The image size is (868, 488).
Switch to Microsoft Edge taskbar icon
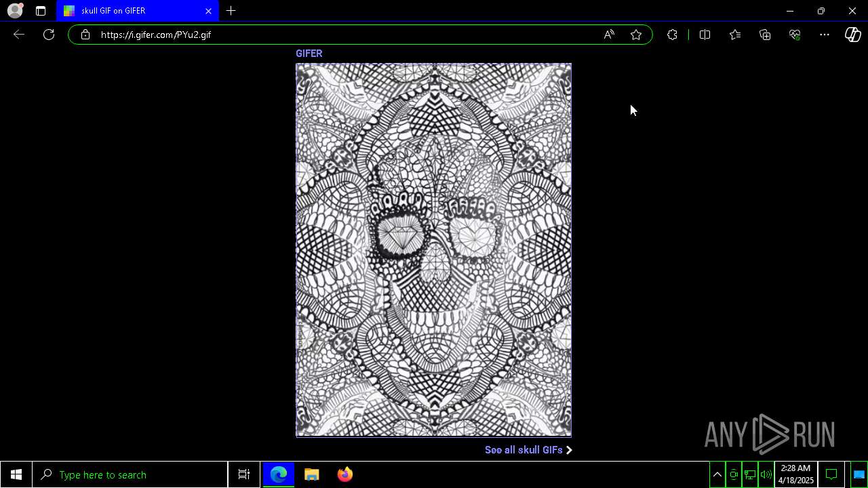tap(279, 474)
